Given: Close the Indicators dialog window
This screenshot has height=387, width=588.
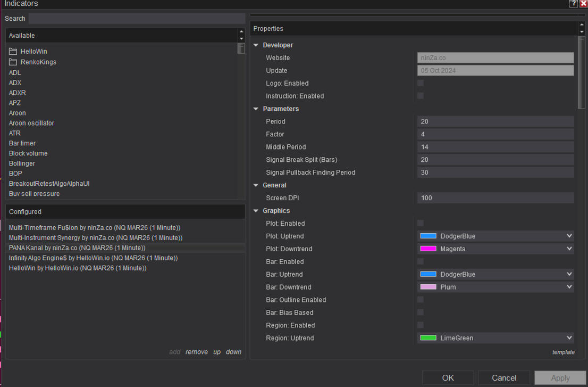Looking at the screenshot, I should 583,4.
